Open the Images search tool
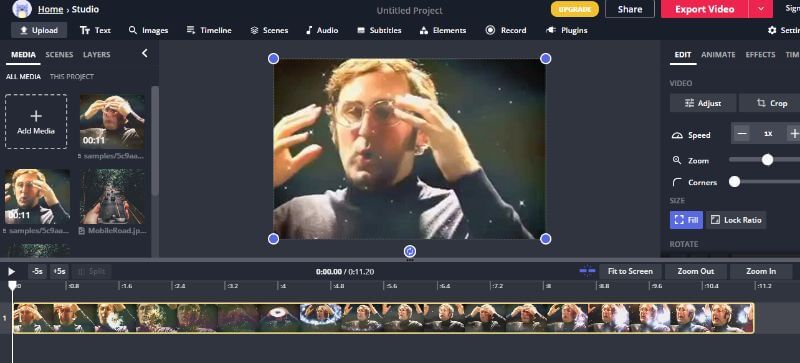The height and width of the screenshot is (363, 800). [x=148, y=30]
